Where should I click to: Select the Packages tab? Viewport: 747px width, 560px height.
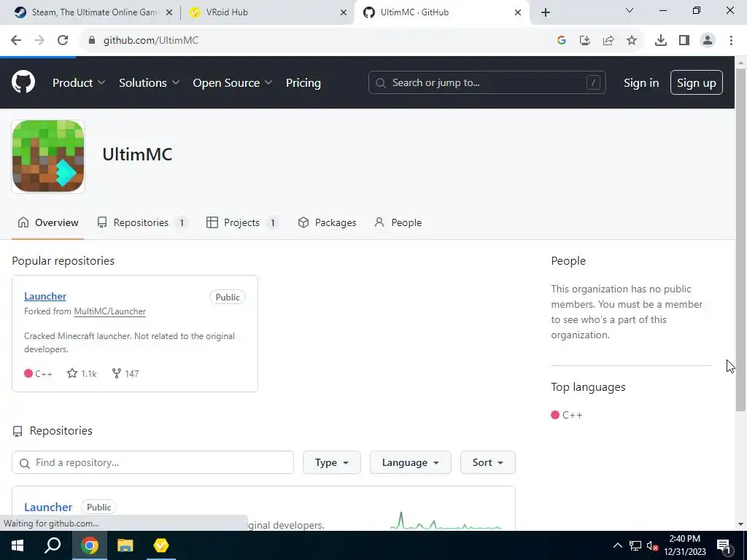[328, 222]
